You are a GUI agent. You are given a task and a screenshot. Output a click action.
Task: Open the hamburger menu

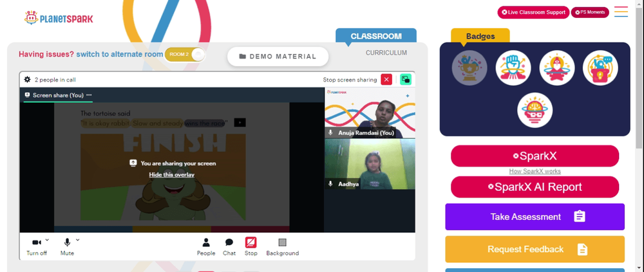[x=621, y=12]
